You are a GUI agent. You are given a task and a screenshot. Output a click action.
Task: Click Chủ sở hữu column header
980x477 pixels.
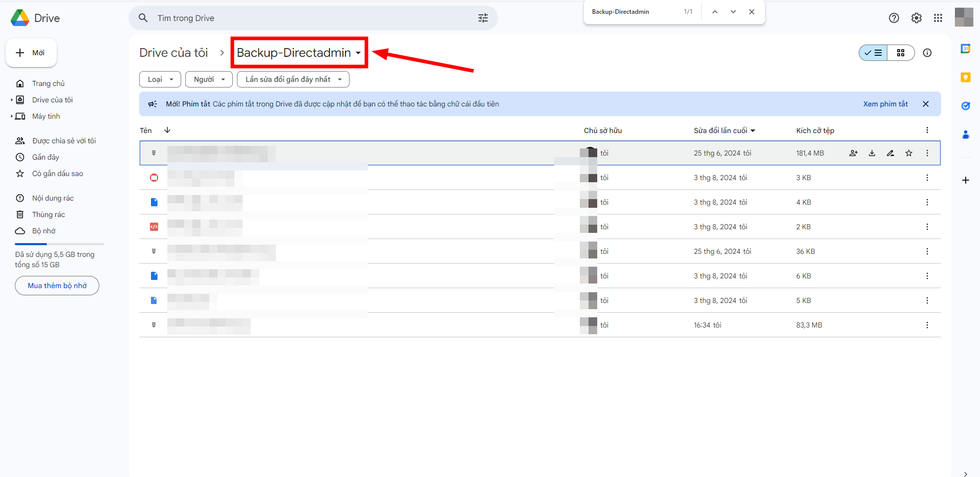coord(603,131)
